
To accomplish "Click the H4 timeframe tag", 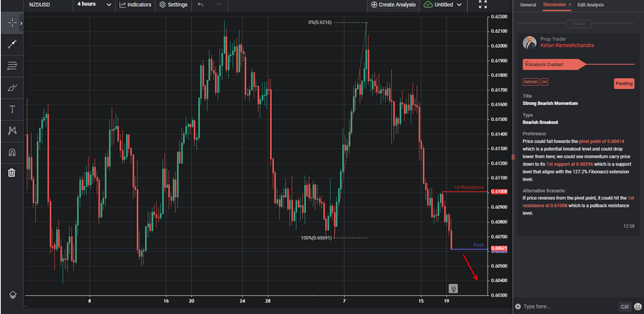I will click(x=545, y=82).
